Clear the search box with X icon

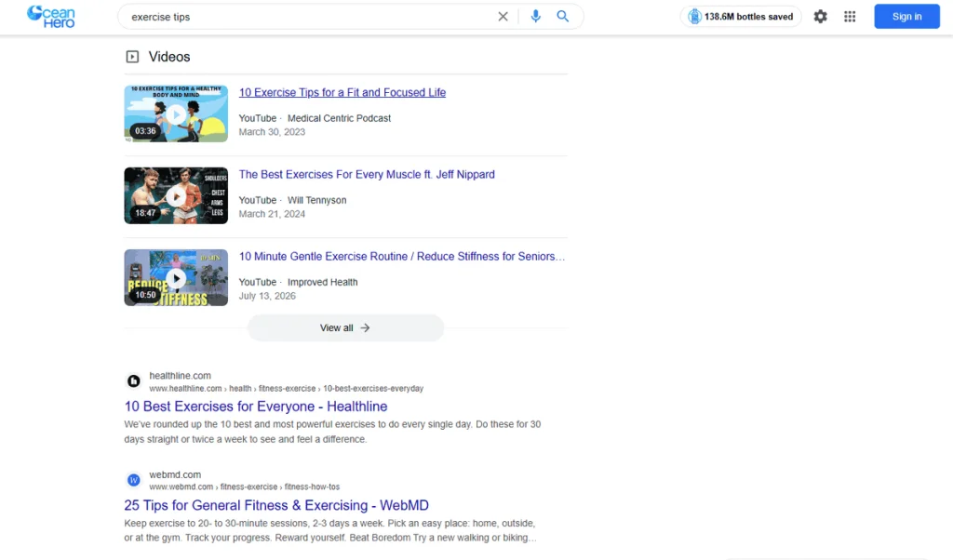(503, 17)
